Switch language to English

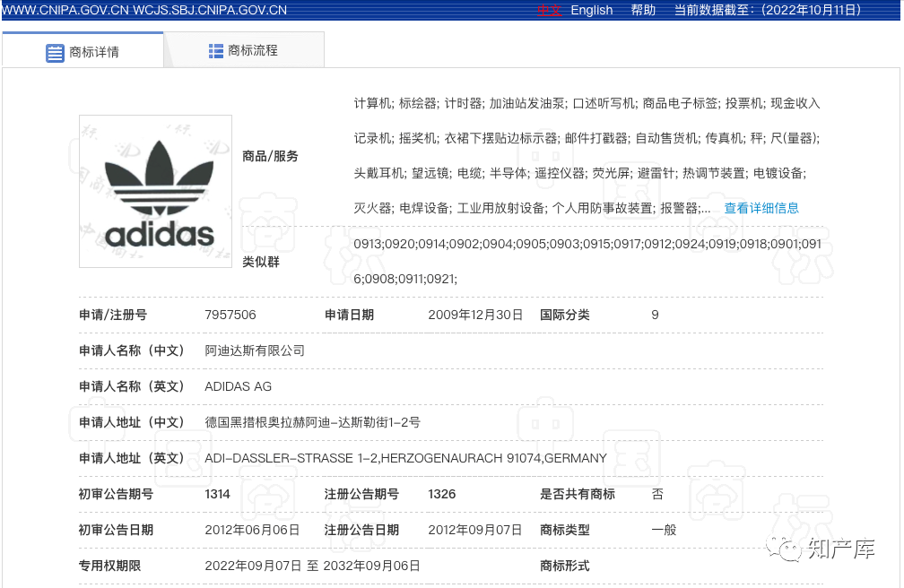(x=591, y=10)
